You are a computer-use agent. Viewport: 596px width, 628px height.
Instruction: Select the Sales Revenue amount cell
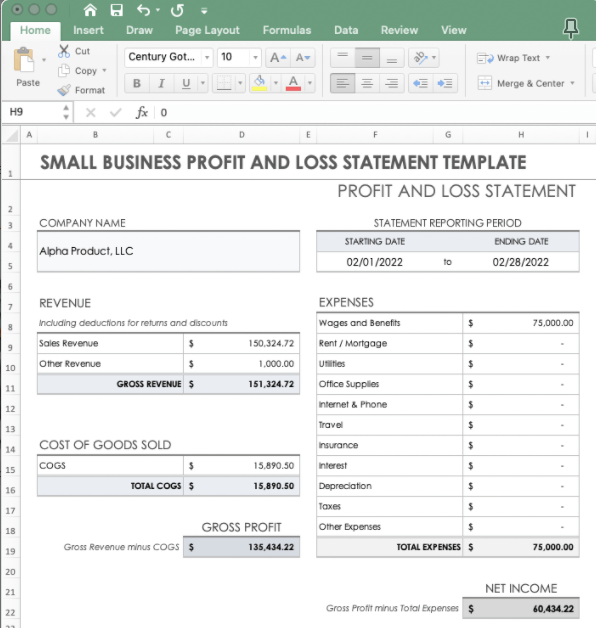coord(242,343)
